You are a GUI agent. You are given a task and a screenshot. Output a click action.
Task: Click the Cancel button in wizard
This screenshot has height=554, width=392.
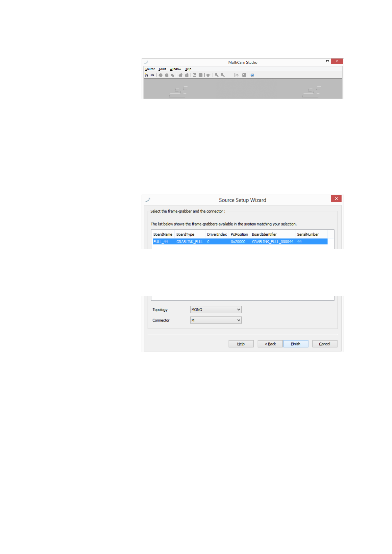click(325, 344)
